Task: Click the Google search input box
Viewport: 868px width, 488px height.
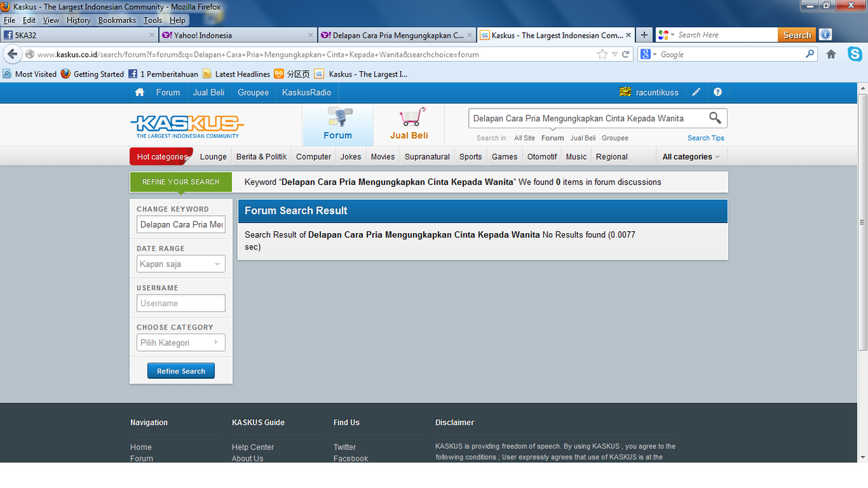Action: (730, 54)
